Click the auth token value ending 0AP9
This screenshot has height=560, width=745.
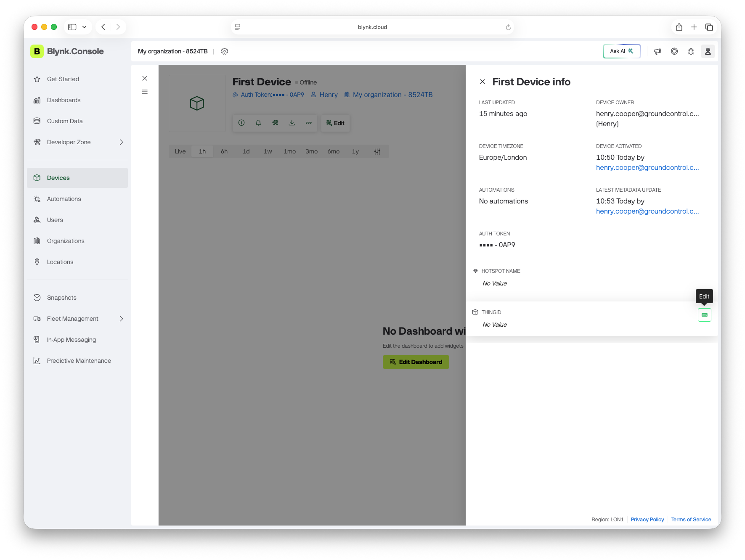[x=497, y=245]
